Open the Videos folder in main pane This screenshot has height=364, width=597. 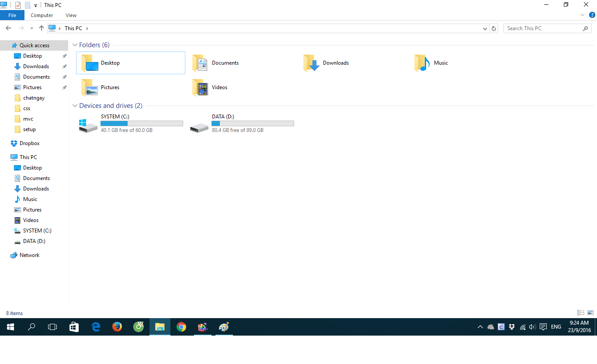click(201, 87)
